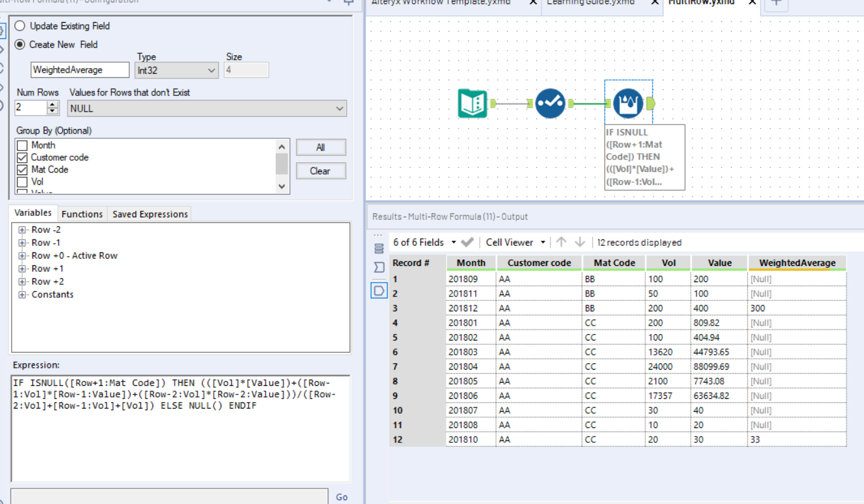Click the data quality checkmark beside 6 of 6 Fields
The width and height of the screenshot is (864, 504).
[x=466, y=242]
